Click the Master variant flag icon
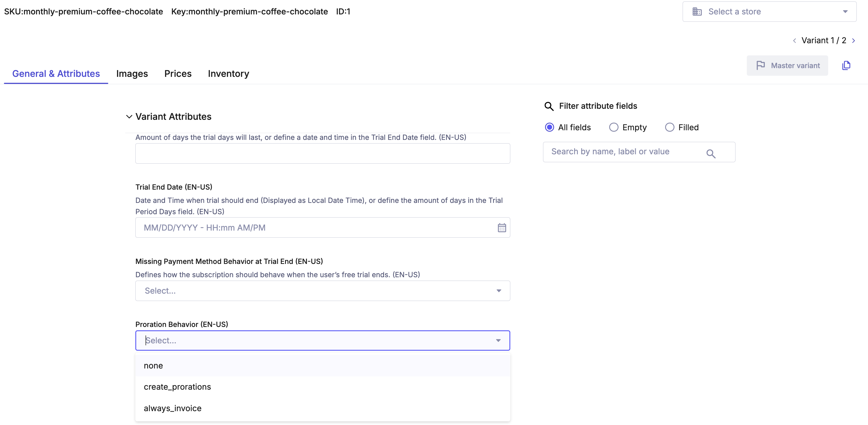Viewport: 868px width, 425px height. point(761,65)
